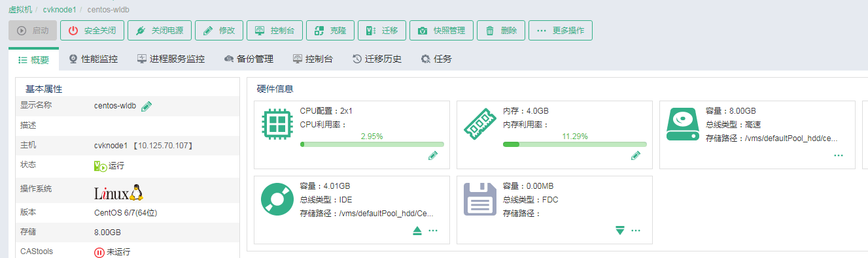Click the 快照管理 button
The image size is (868, 258).
coord(442,31)
